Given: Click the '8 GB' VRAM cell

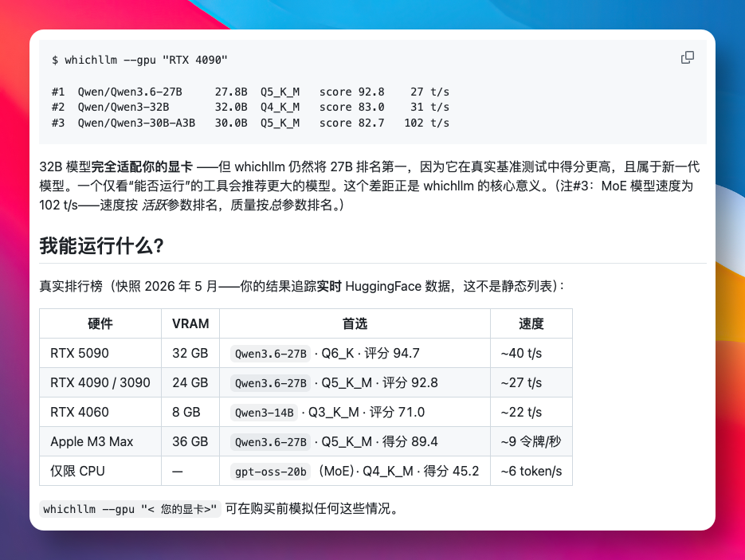Looking at the screenshot, I should click(x=190, y=412).
